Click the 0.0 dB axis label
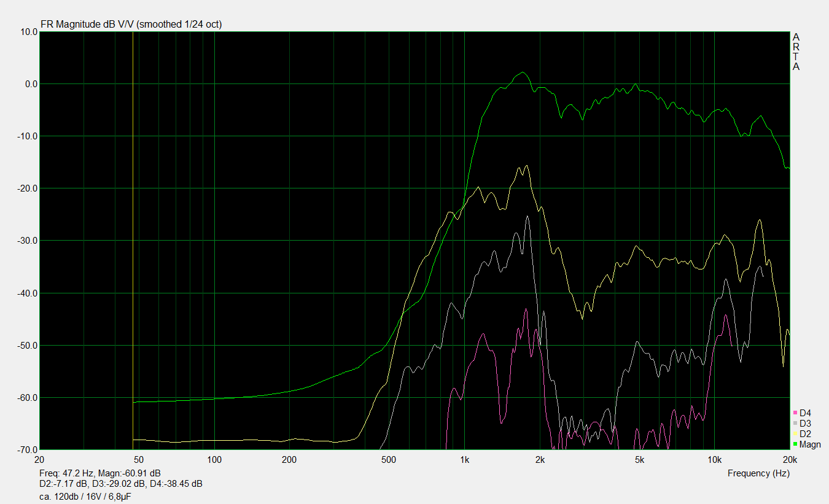829x504 pixels. point(28,84)
